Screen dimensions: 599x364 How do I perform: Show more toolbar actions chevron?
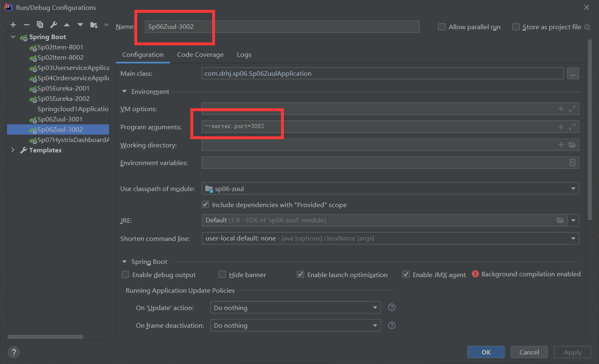point(106,25)
